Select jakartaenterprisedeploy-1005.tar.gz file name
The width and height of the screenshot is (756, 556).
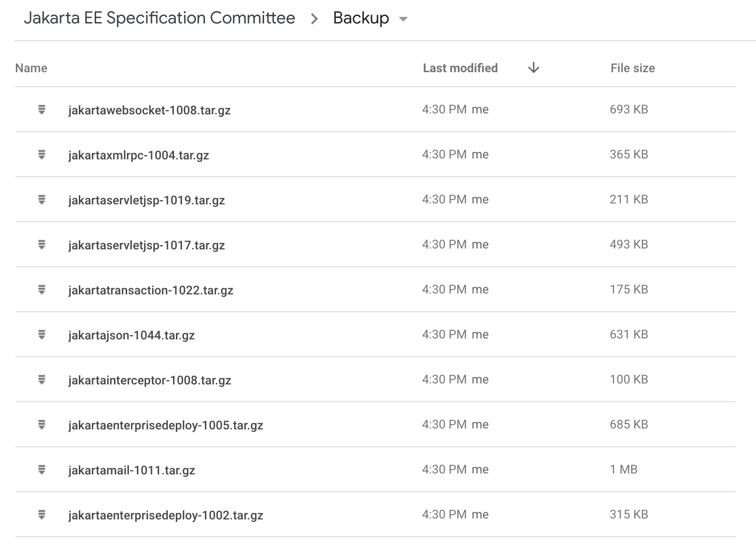166,425
